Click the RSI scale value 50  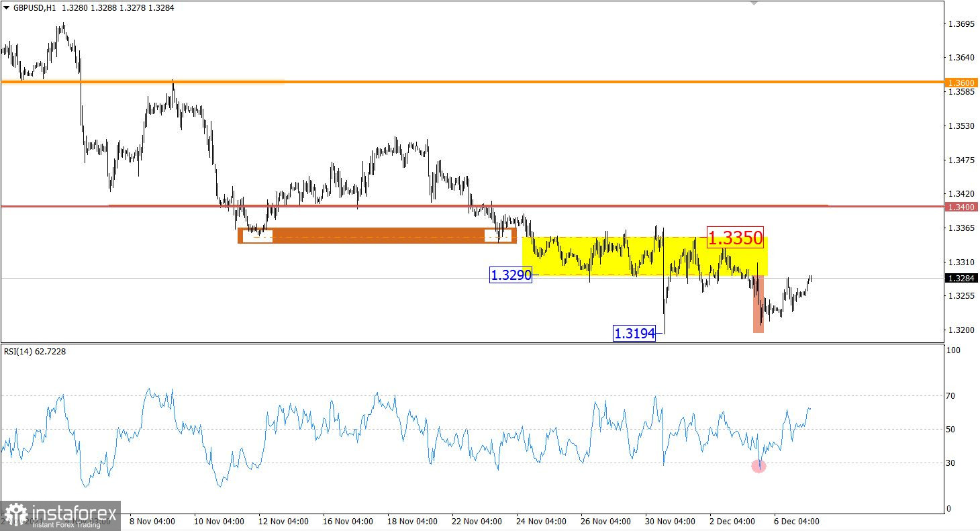(x=950, y=429)
